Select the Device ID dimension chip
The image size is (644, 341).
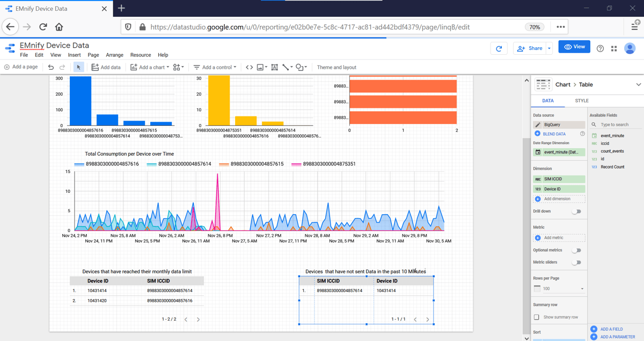click(559, 189)
